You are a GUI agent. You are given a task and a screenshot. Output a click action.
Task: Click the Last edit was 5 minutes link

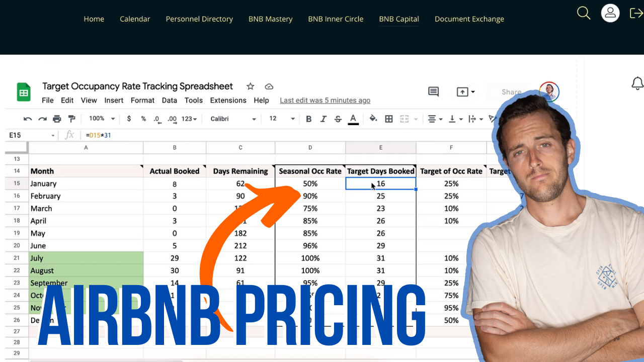click(x=325, y=100)
